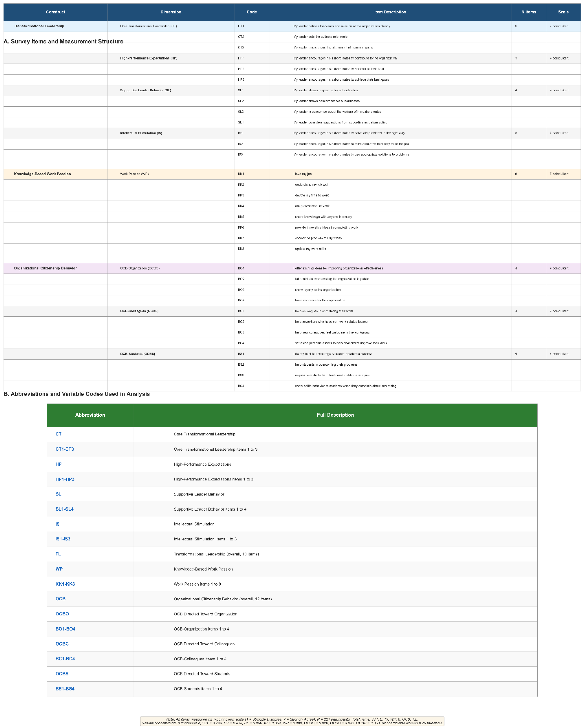Image resolution: width=584 pixels, height=728 pixels.
Task: Click the Construct column header
Action: click(x=55, y=12)
